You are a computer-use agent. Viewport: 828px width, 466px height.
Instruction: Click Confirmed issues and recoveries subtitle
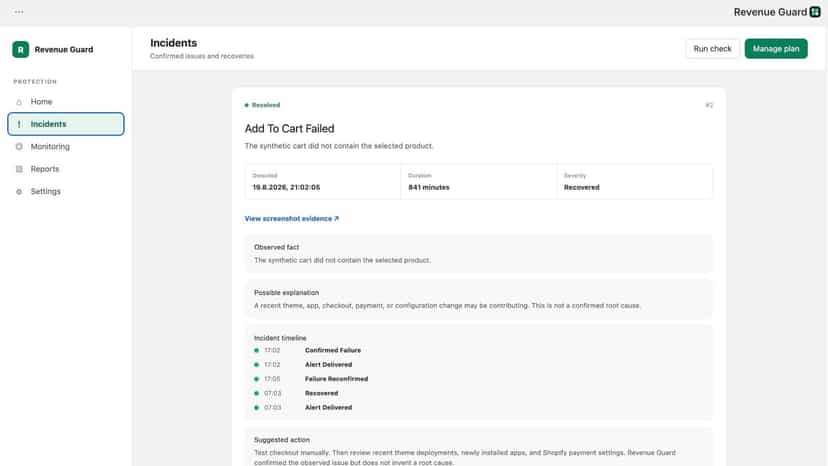pos(202,56)
